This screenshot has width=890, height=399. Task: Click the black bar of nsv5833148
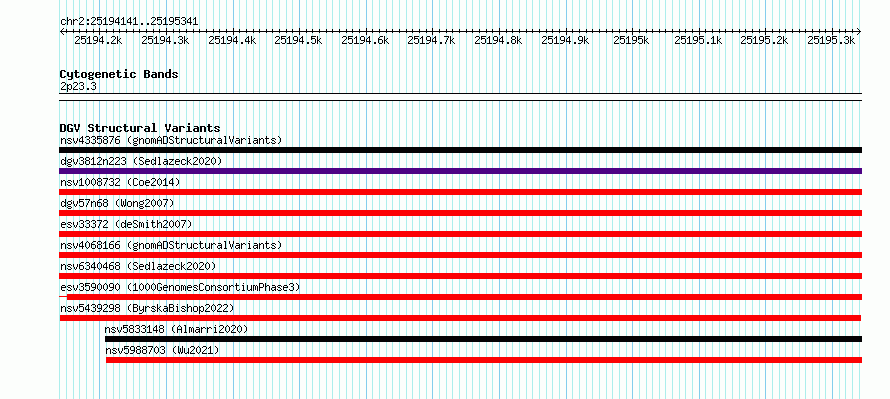tap(483, 339)
